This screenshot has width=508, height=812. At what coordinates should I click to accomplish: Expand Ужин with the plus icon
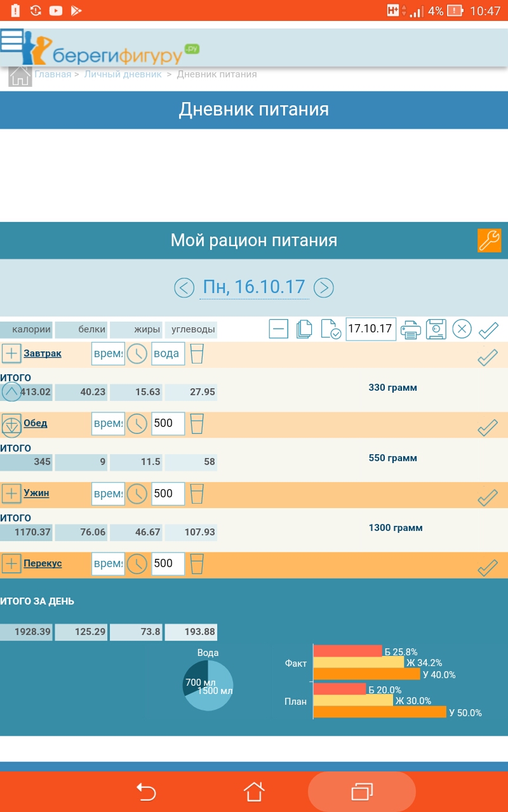(x=11, y=493)
